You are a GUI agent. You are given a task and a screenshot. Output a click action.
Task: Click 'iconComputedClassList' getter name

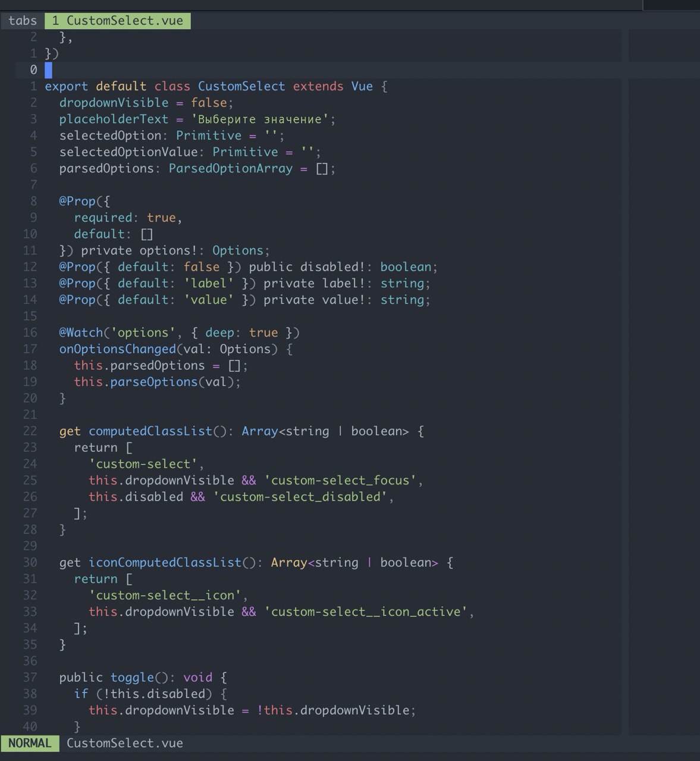(x=165, y=563)
